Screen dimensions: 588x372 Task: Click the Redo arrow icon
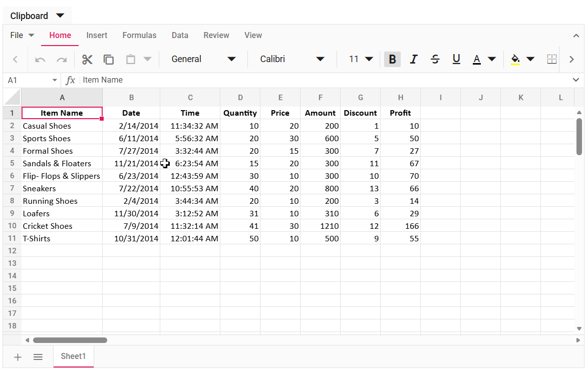click(62, 60)
